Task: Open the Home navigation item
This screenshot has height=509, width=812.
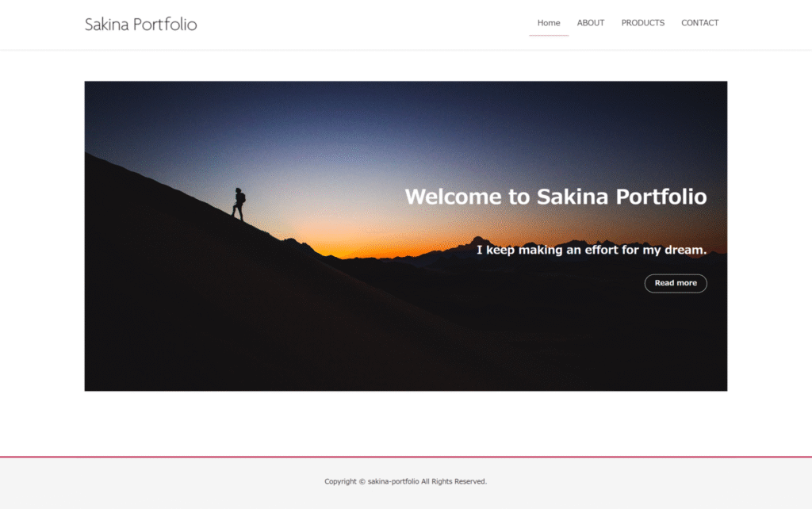Action: [x=549, y=23]
